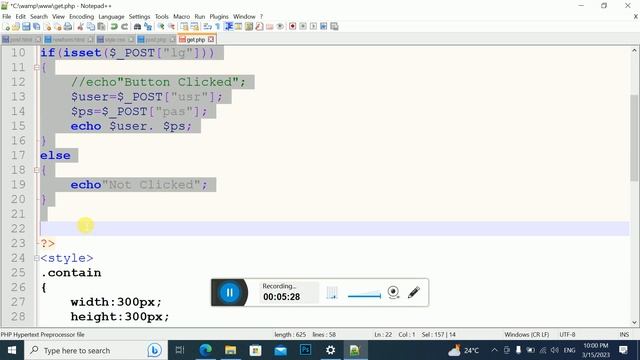Click the Close file toolbar icon
Viewport: 640px width, 360px height.
click(47, 27)
